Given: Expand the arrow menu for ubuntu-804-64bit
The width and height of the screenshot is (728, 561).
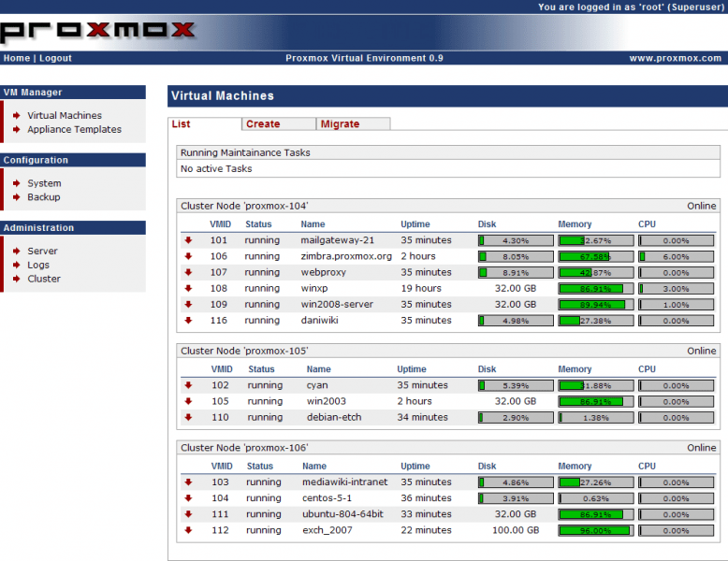Looking at the screenshot, I should pyautogui.click(x=188, y=514).
